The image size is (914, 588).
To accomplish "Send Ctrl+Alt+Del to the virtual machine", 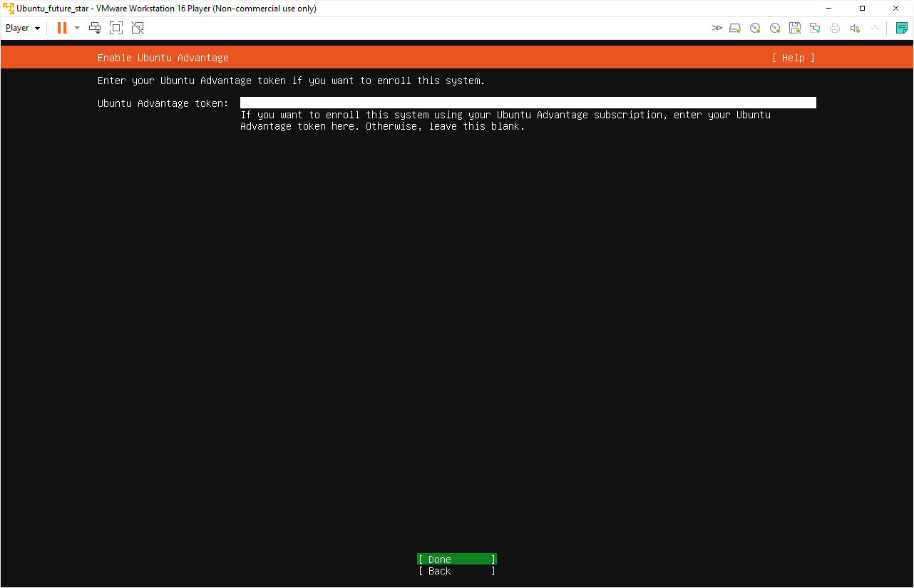I will (x=95, y=28).
